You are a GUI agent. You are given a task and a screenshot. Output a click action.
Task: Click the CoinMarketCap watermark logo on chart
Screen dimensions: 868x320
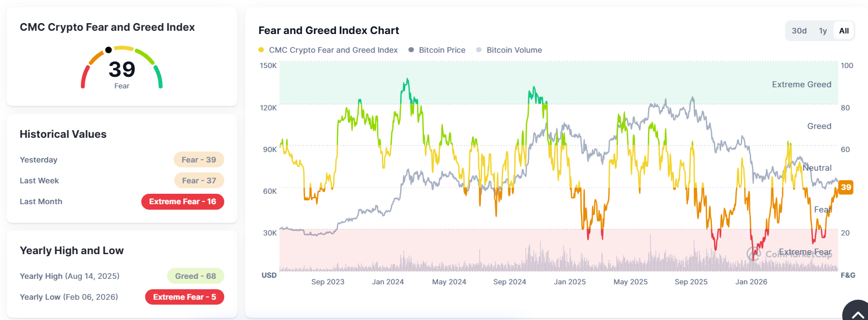pos(789,254)
